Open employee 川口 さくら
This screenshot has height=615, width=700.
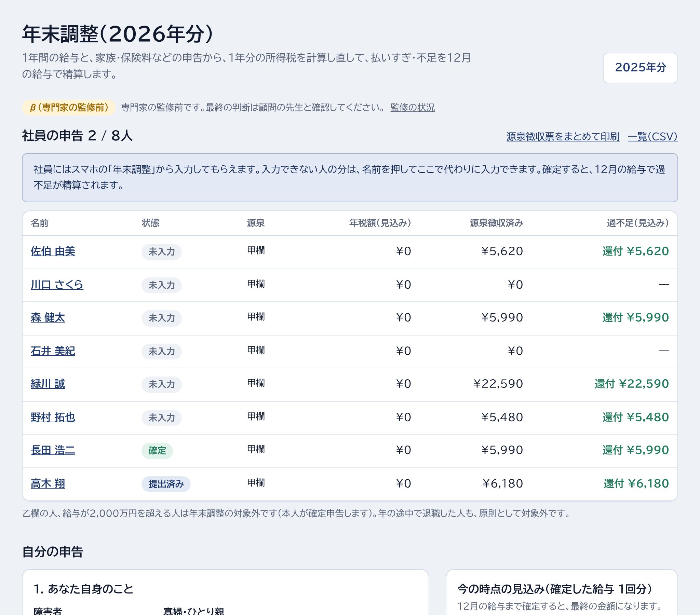57,285
